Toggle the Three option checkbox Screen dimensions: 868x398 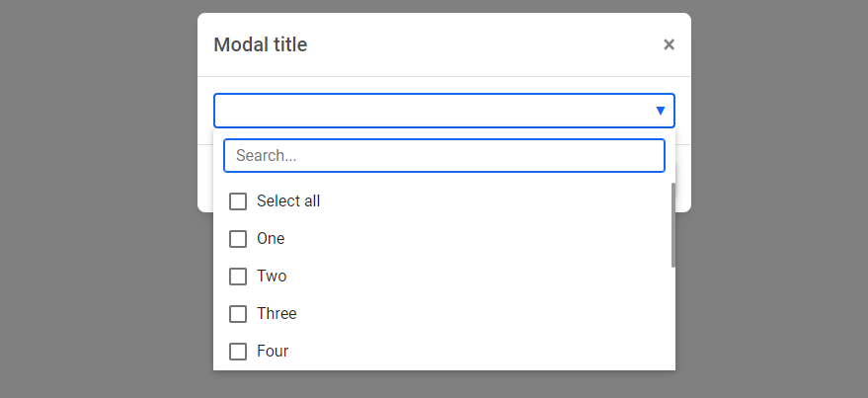238,314
